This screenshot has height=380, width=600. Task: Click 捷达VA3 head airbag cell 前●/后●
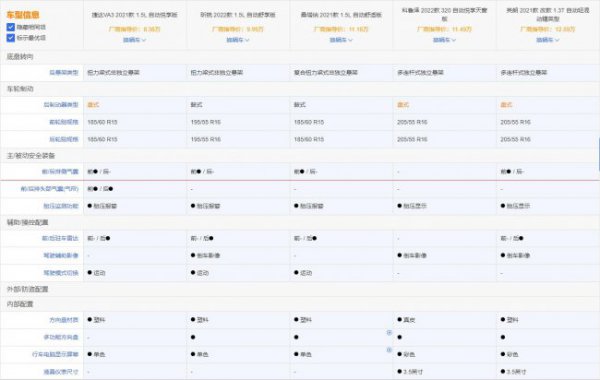(100, 189)
